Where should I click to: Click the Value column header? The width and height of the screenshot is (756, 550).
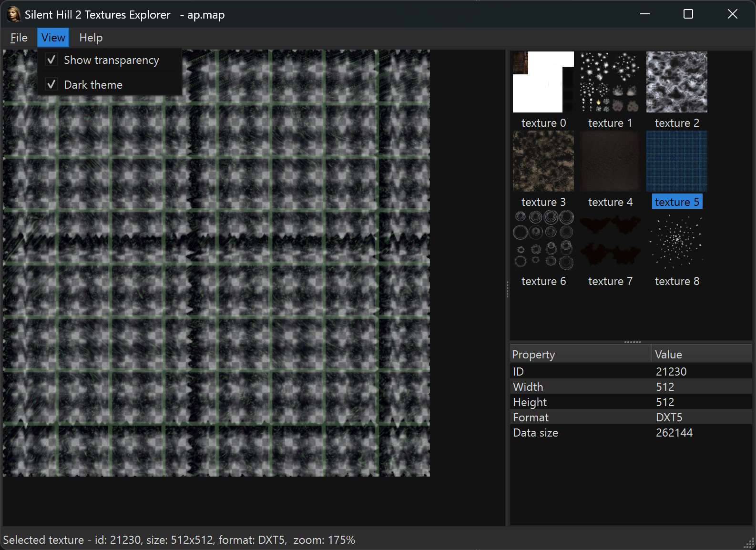pyautogui.click(x=702, y=354)
